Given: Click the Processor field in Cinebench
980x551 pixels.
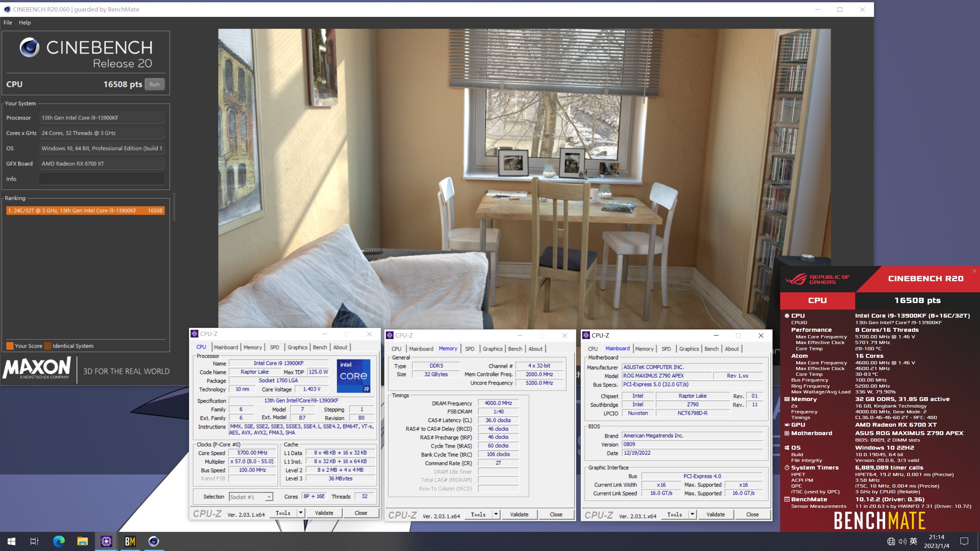Looking at the screenshot, I should click(102, 117).
